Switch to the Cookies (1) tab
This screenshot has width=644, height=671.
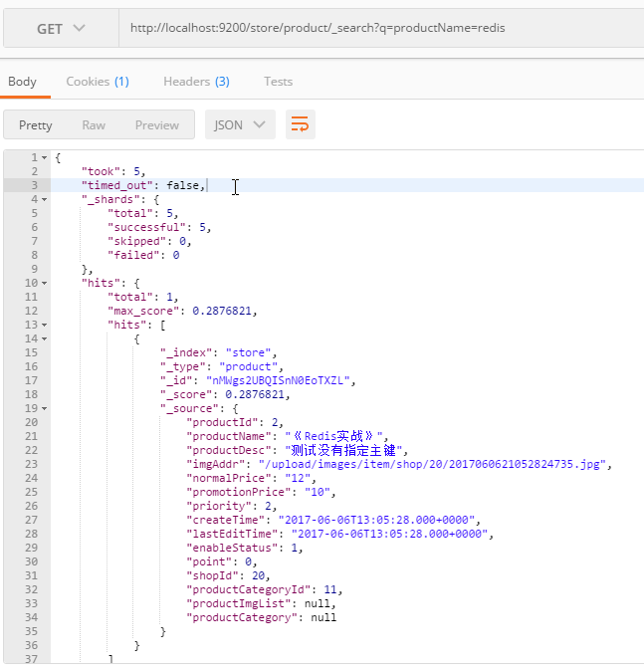(98, 82)
